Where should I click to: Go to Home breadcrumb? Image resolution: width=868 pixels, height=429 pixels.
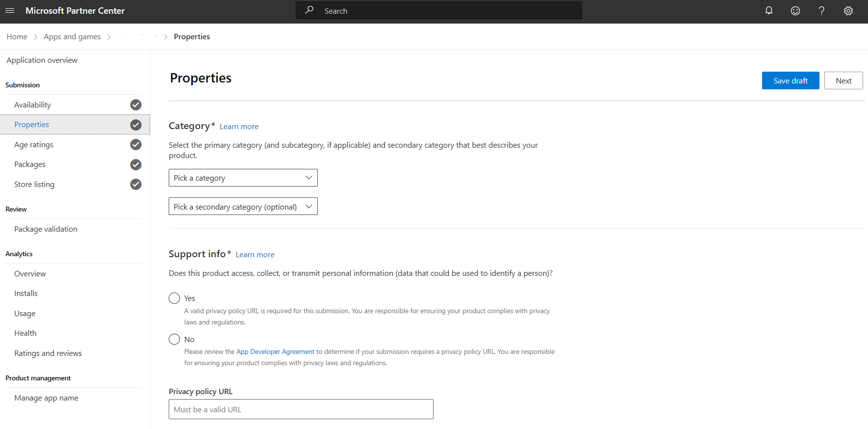pos(17,37)
